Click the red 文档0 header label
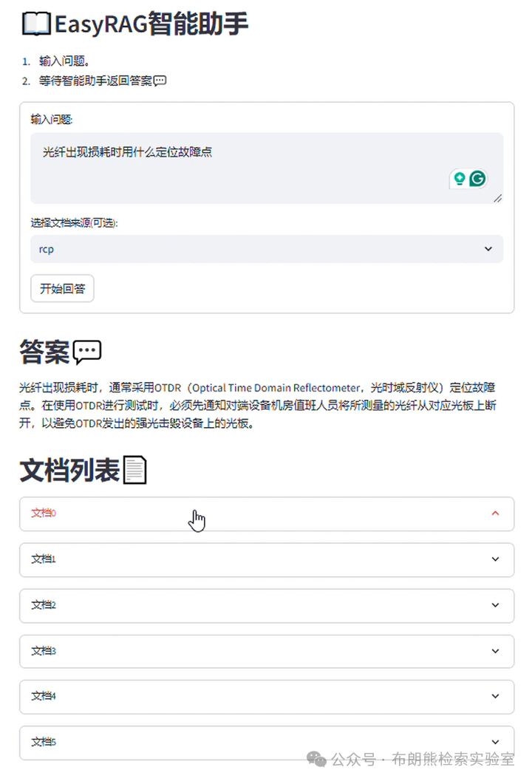532x781 pixels. tap(41, 513)
